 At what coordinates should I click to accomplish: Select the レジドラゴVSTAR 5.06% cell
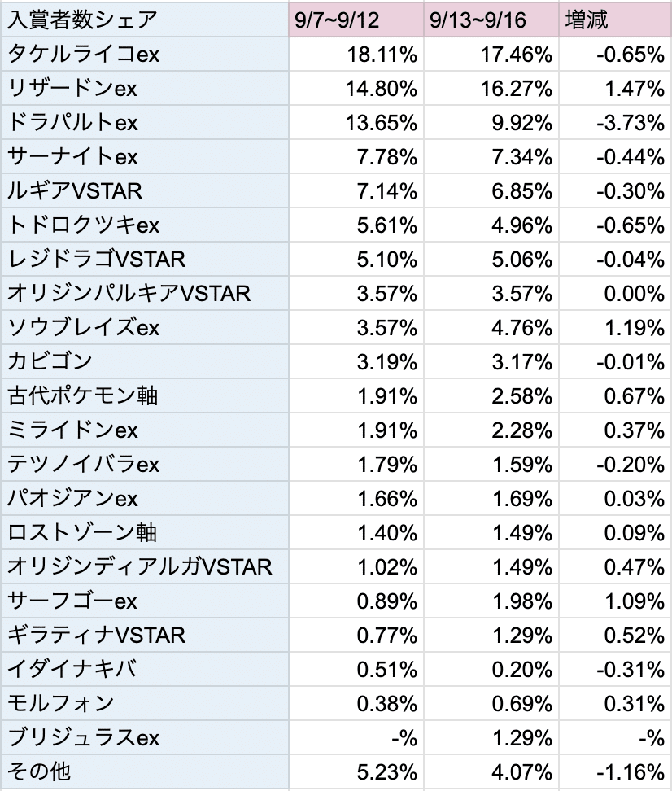click(x=491, y=260)
